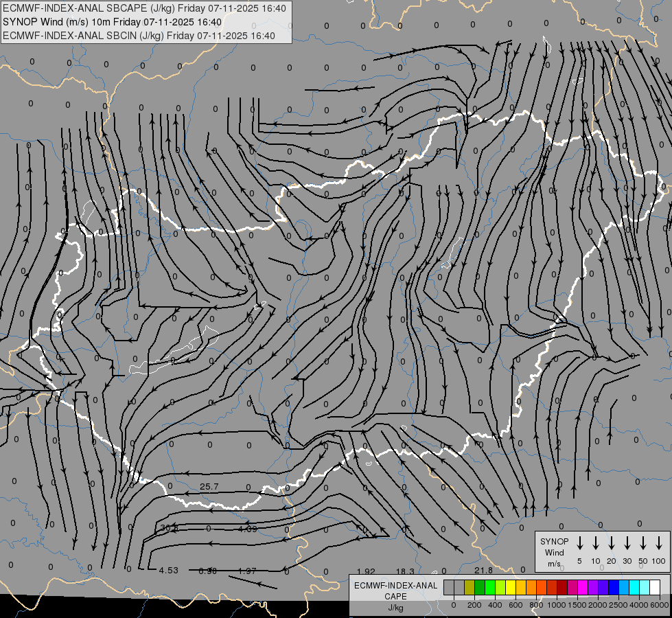Click the 2500 tick label on CAPE scale
This screenshot has width=672, height=618.
click(618, 605)
